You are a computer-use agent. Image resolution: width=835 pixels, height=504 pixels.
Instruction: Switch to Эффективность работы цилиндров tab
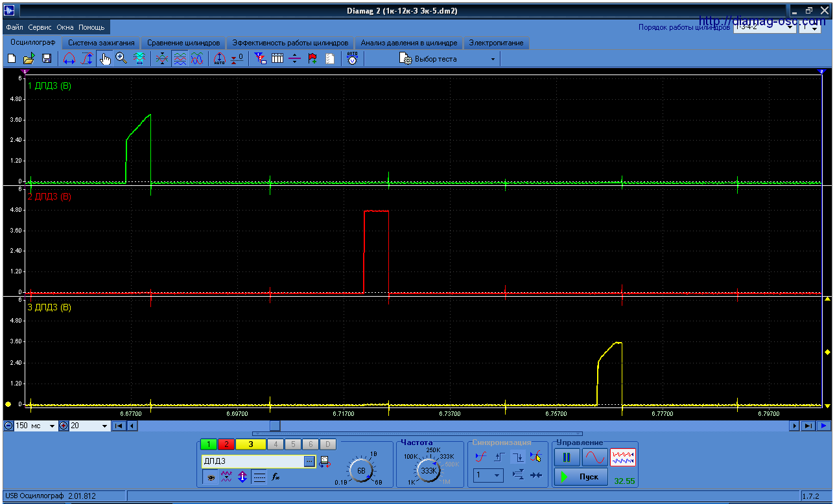[x=290, y=43]
